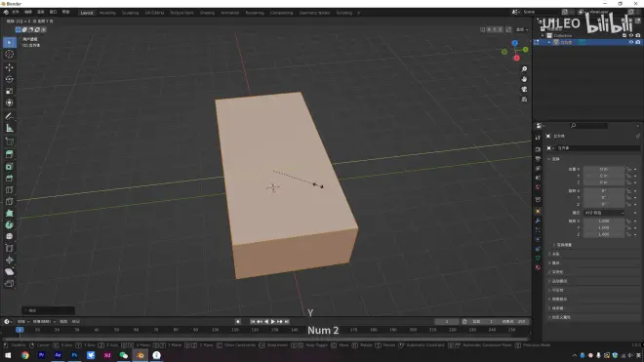Open the XYZ rotation mode dropdown

point(604,213)
